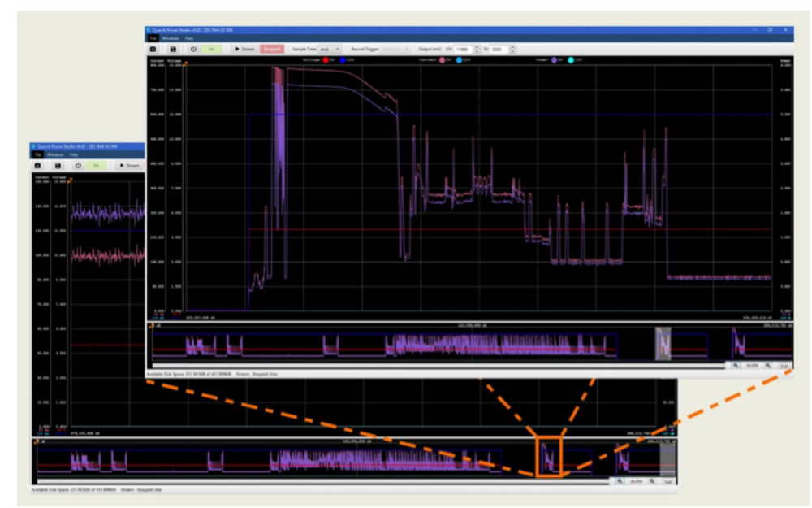Click the Stream button in front window
This screenshot has height=508, width=812.
[x=244, y=49]
